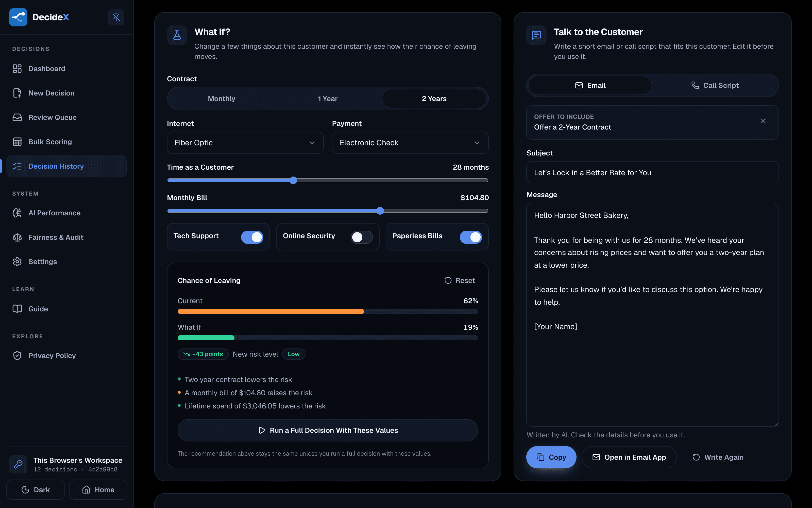Image resolution: width=812 pixels, height=508 pixels.
Task: Click the Fairness & Audit scales icon
Action: pyautogui.click(x=17, y=237)
